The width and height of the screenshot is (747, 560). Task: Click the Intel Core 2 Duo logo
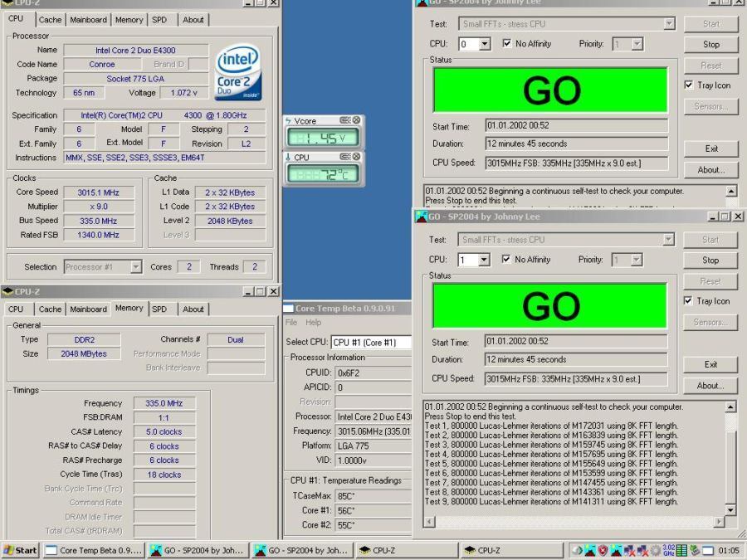click(237, 72)
